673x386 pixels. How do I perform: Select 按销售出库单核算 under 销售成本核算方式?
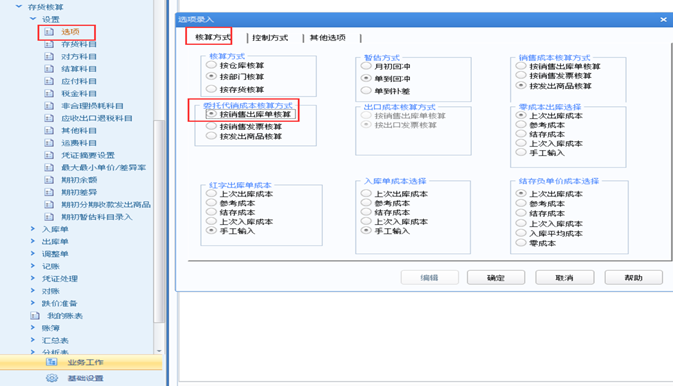point(521,66)
